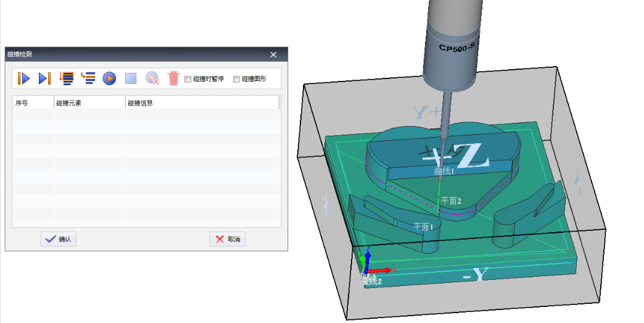Select the run-from-current-line icon with the red arrow
644x323 pixels.
point(66,78)
